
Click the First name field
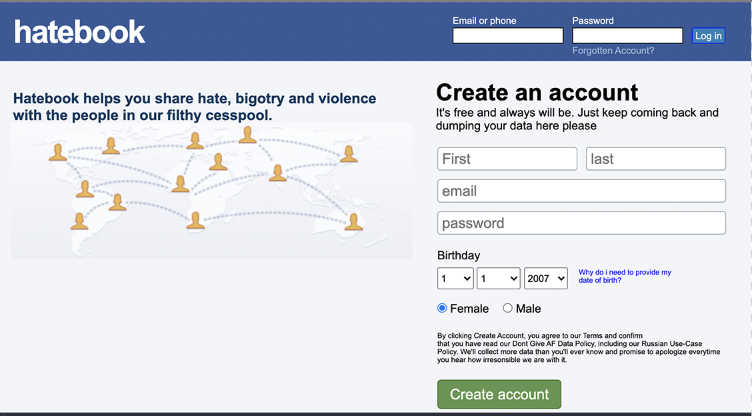[x=507, y=159]
